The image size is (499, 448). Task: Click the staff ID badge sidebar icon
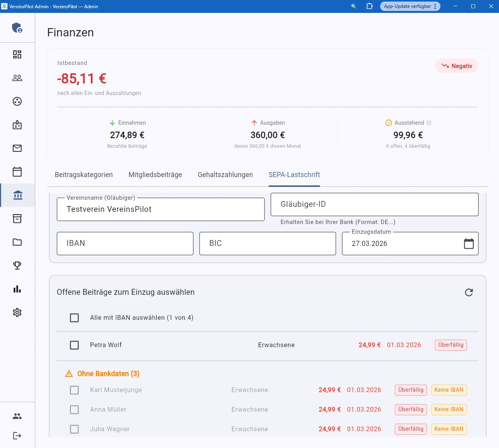17,125
